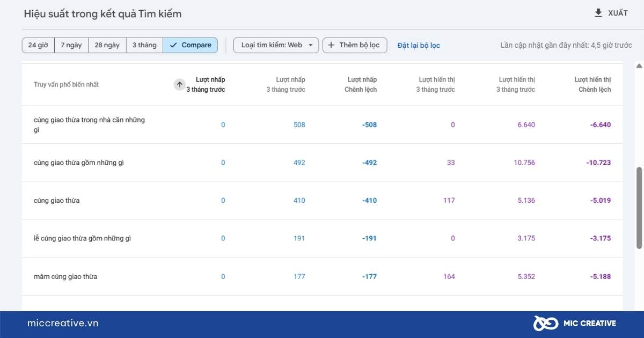The height and width of the screenshot is (338, 644).
Task: Click the scrollbar up arrow
Action: (x=639, y=66)
